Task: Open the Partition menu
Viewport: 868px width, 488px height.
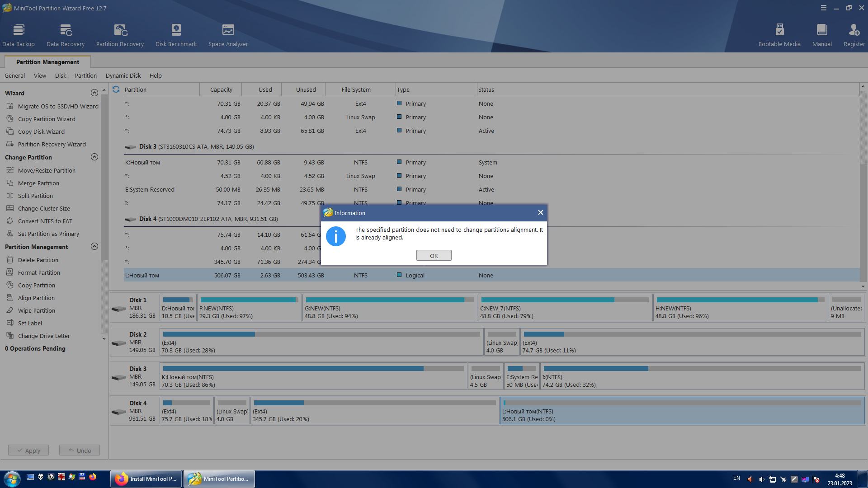Action: [86, 75]
